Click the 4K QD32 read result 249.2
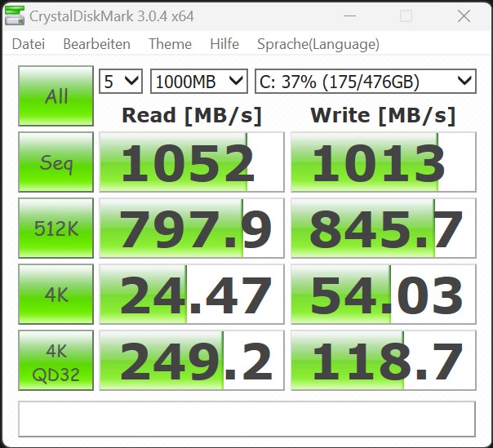Image resolution: width=493 pixels, height=448 pixels. [192, 361]
